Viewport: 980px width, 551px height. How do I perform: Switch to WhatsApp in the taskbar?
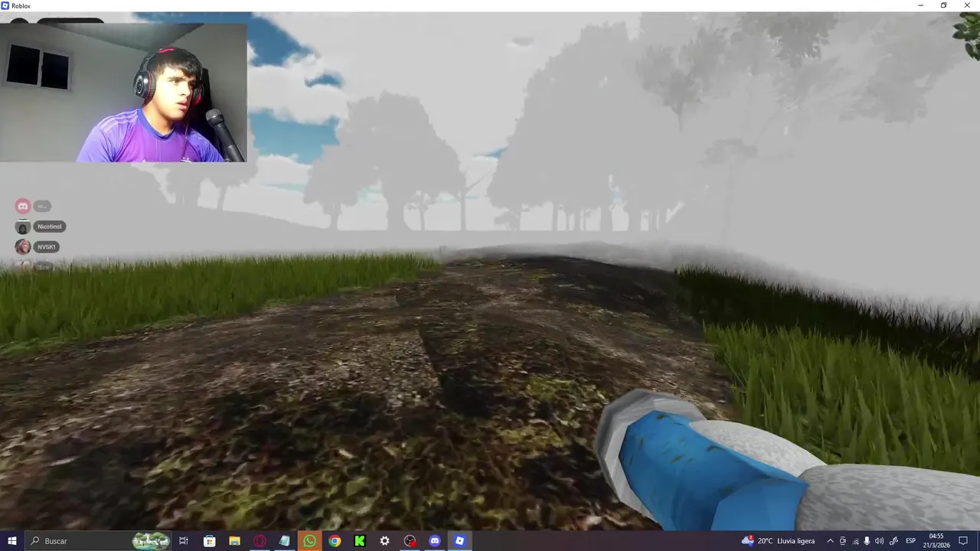click(309, 541)
